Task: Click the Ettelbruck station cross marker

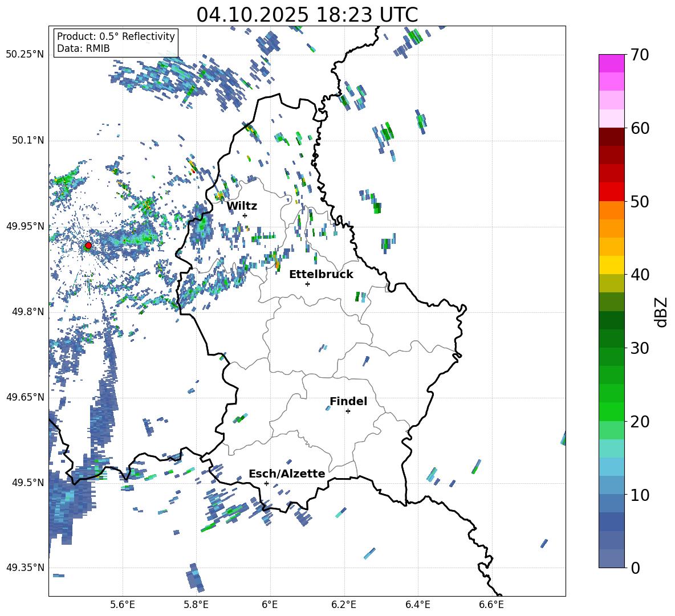Action: 307,284
